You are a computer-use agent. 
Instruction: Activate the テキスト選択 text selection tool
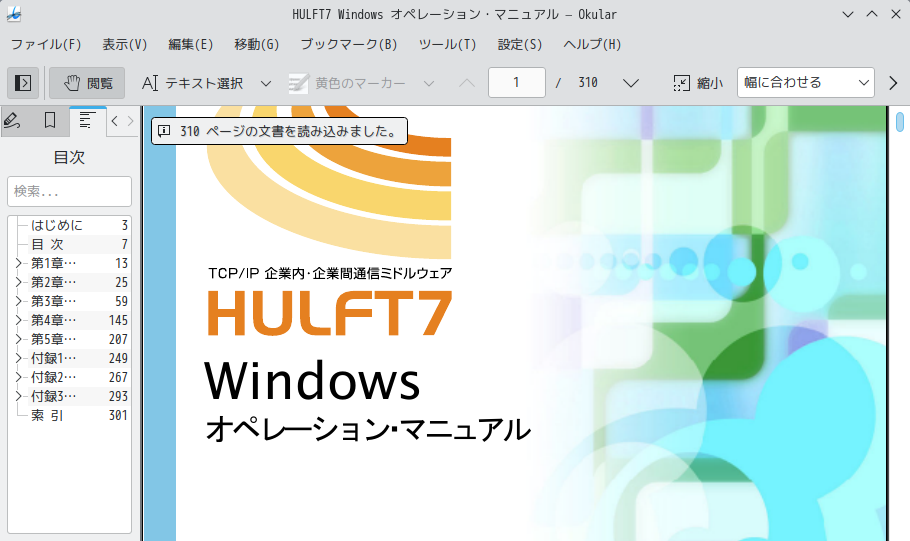193,83
